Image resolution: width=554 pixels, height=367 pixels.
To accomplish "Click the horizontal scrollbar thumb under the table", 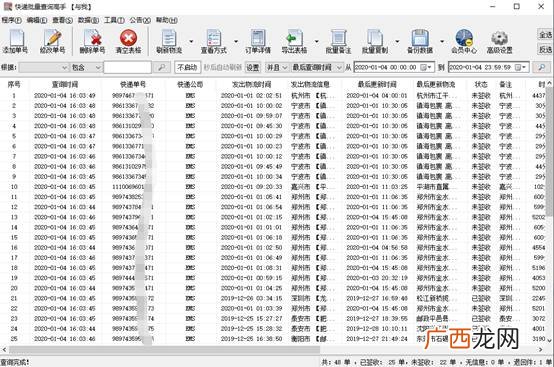I will point(164,350).
